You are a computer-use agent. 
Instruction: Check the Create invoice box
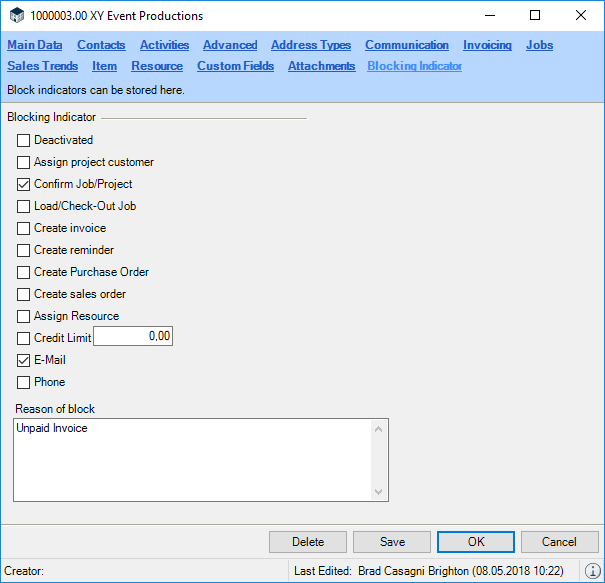point(24,229)
